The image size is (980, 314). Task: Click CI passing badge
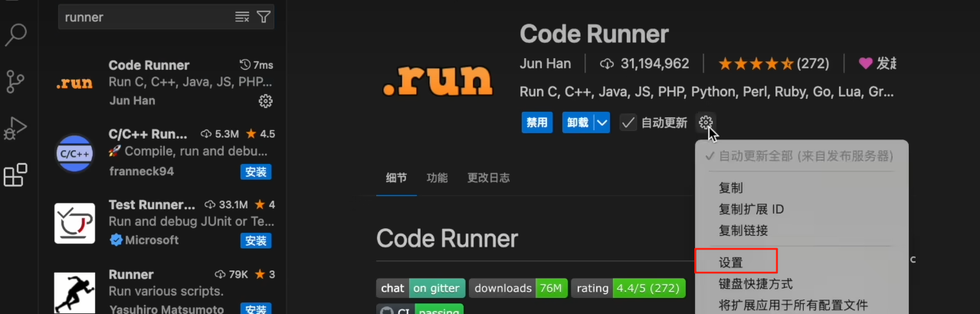point(420,310)
